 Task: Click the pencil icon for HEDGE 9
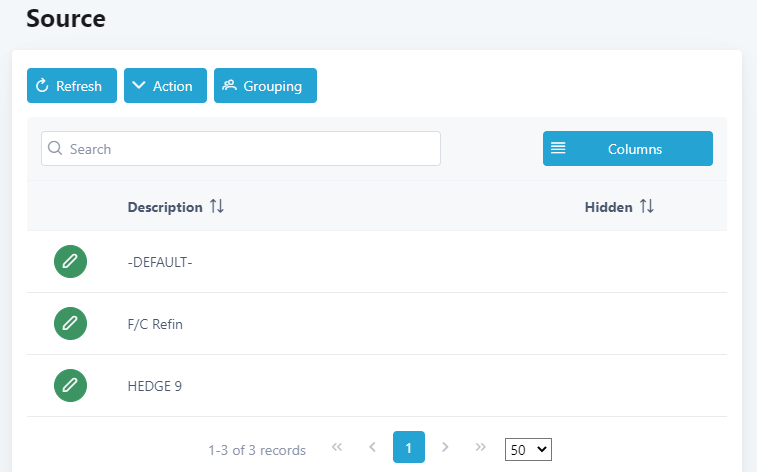tap(70, 386)
